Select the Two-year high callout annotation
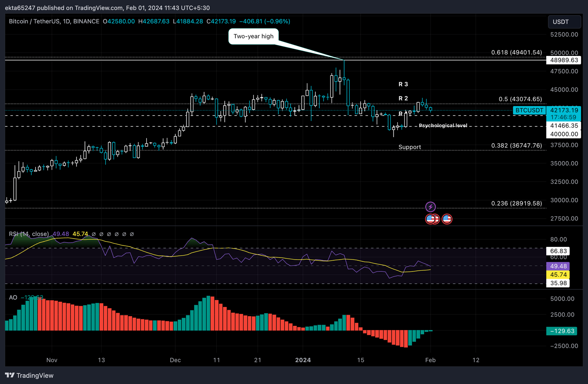The image size is (588, 384). click(x=253, y=36)
